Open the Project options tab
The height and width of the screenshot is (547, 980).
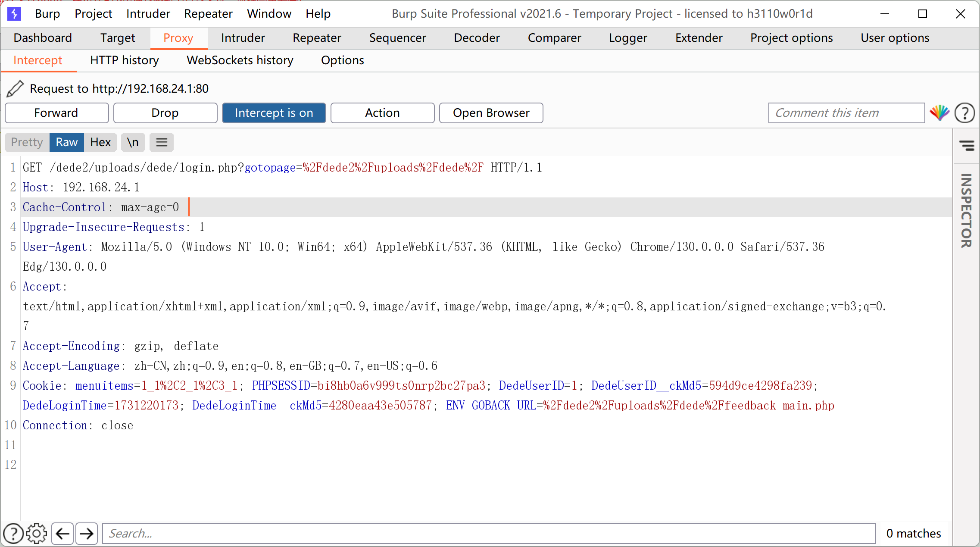tap(792, 38)
